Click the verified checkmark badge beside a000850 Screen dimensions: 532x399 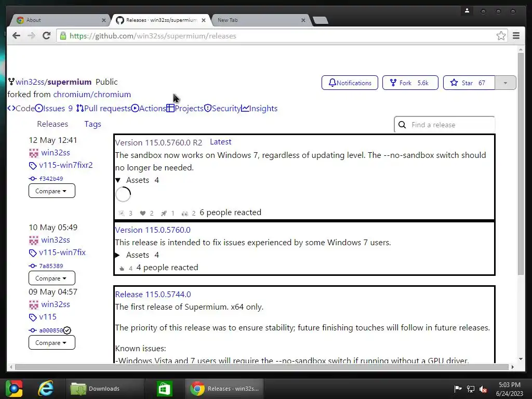(x=67, y=330)
